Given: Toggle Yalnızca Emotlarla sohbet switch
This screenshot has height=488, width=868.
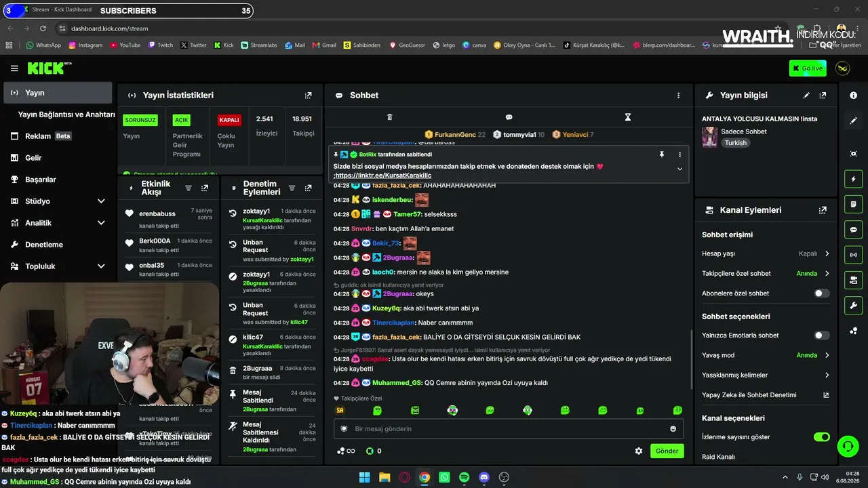Looking at the screenshot, I should [x=821, y=335].
